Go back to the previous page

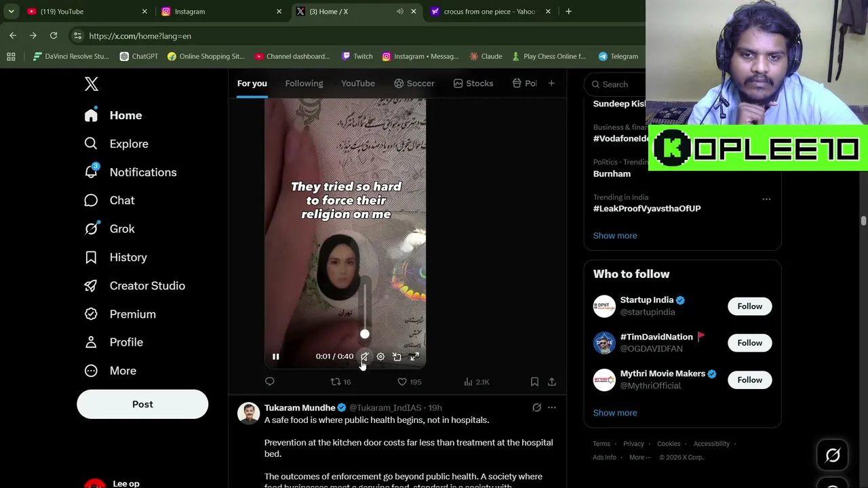[13, 36]
